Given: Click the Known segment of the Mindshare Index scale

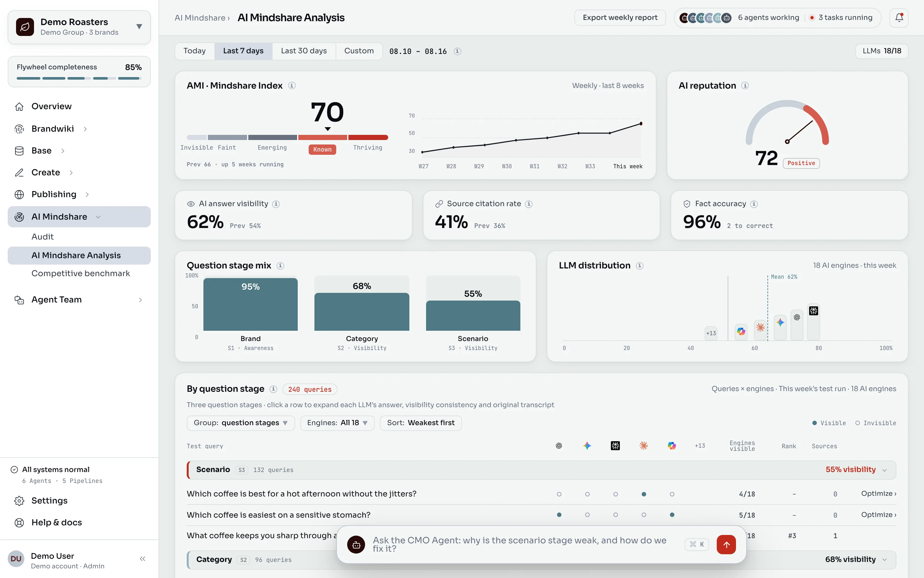Looking at the screenshot, I should coord(322,137).
